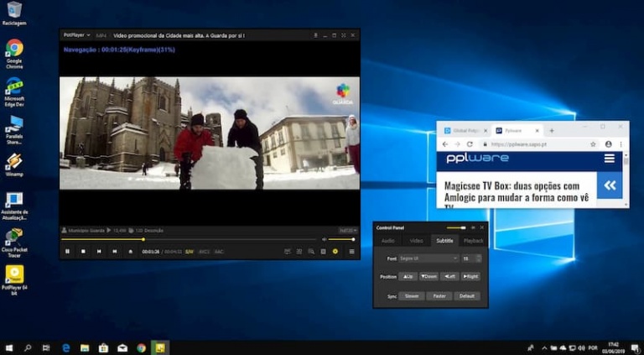Open the quality dropdown above the volume
The width and height of the screenshot is (644, 355).
pos(347,230)
